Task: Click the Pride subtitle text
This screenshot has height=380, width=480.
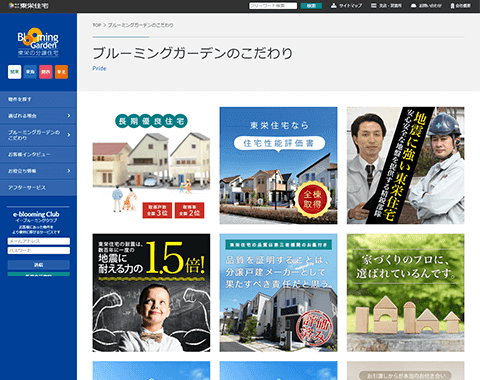Action: 99,68
